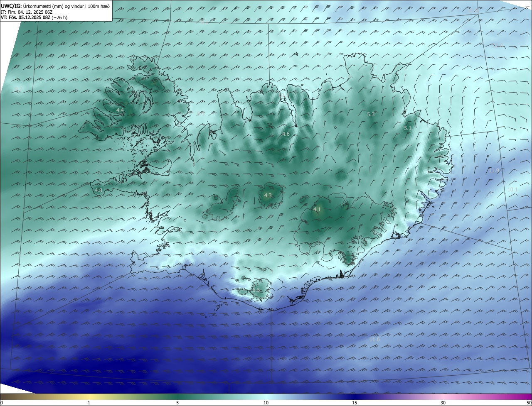Select the 4.6 value label in northern Iceland
The image size is (532, 406).
coord(286,134)
